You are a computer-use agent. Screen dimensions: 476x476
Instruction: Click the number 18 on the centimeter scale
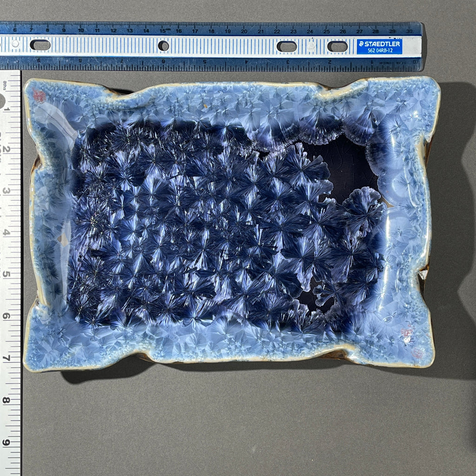pos(212,31)
